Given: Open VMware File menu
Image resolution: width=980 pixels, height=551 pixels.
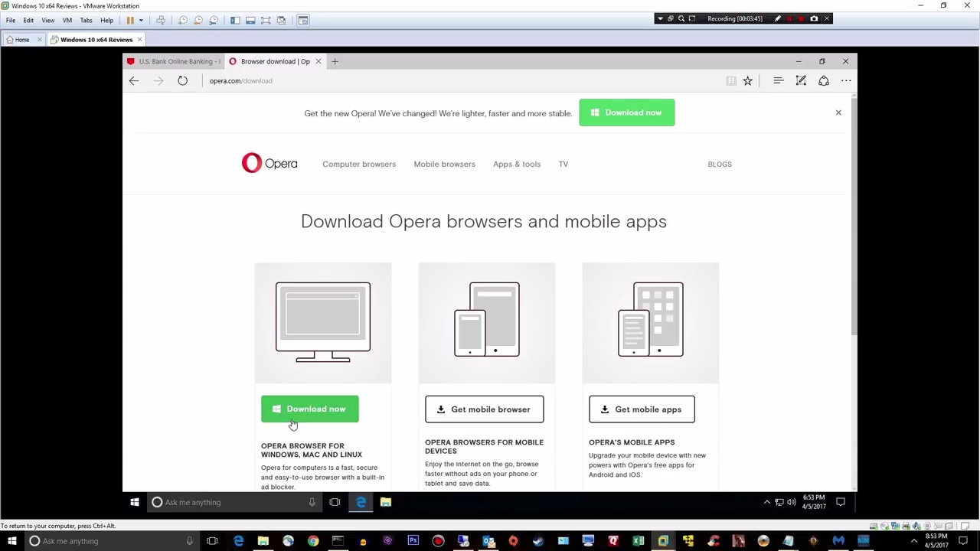Looking at the screenshot, I should point(11,20).
